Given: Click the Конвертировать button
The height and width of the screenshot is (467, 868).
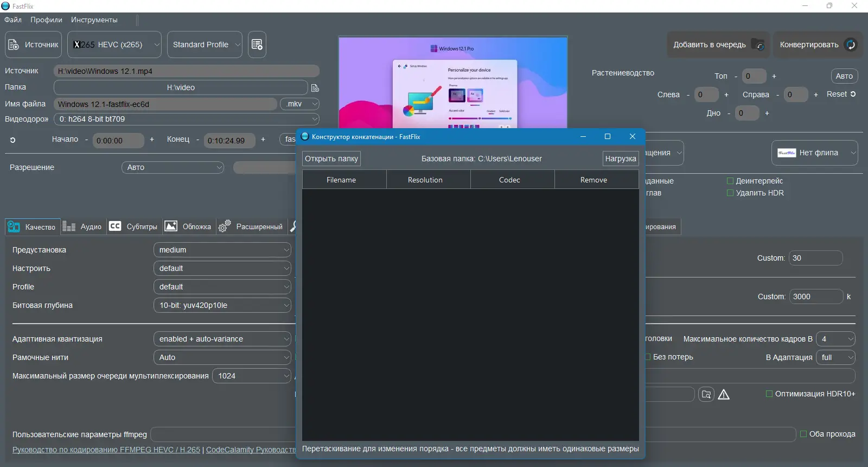Looking at the screenshot, I should tap(818, 45).
